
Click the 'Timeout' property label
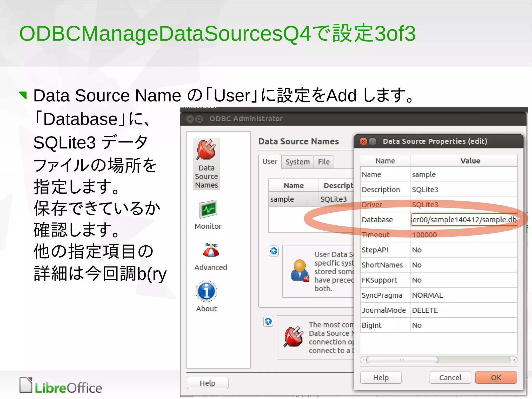coord(376,235)
